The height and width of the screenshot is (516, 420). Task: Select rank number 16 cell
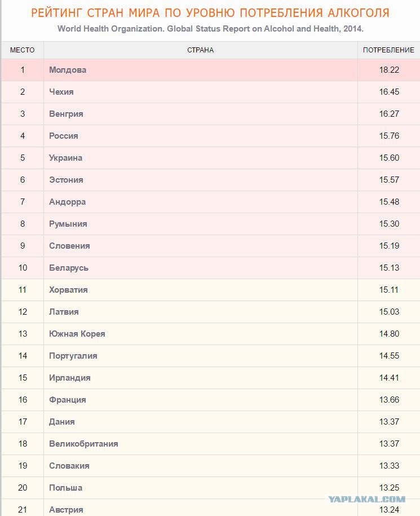tap(23, 400)
